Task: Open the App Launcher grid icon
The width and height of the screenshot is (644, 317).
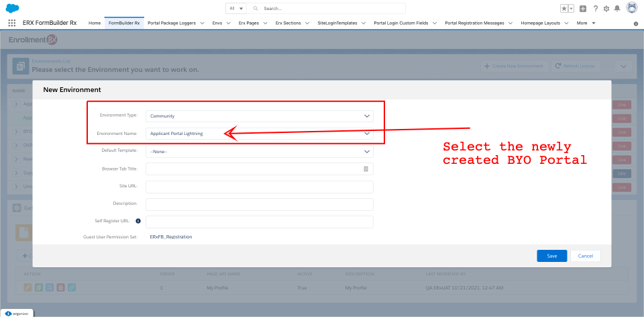Action: 12,23
